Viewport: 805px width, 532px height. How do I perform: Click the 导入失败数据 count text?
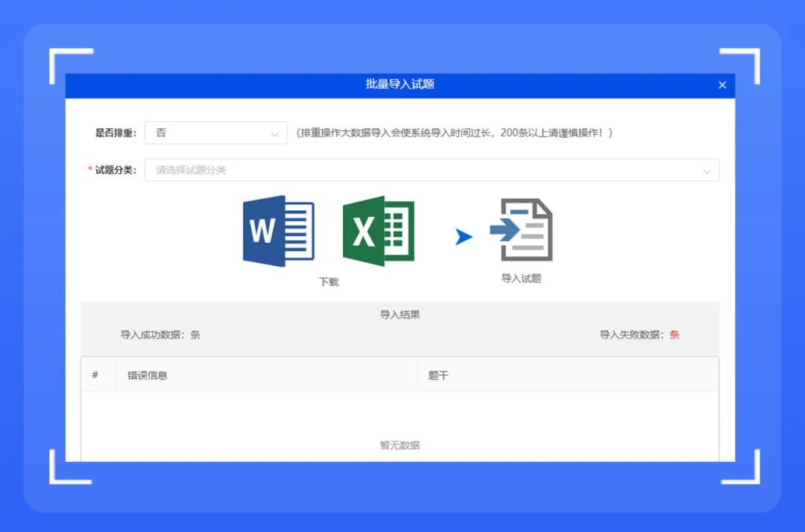640,335
